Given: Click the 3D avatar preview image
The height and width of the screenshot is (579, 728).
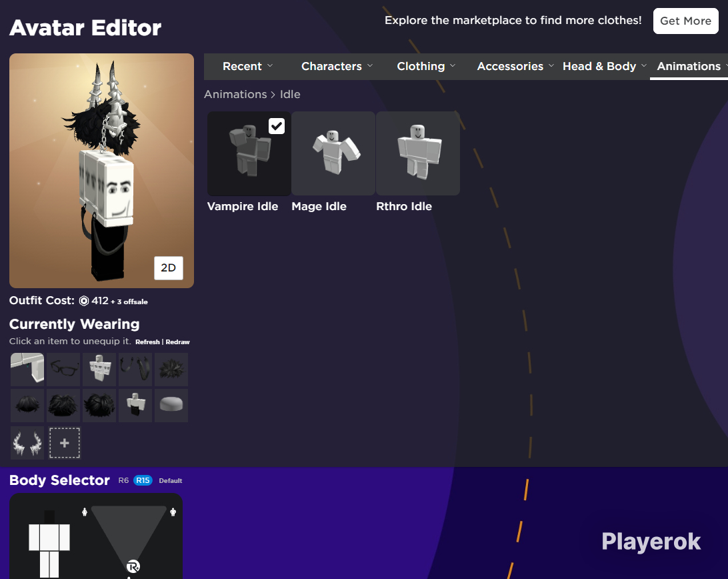Looking at the screenshot, I should coord(102,171).
